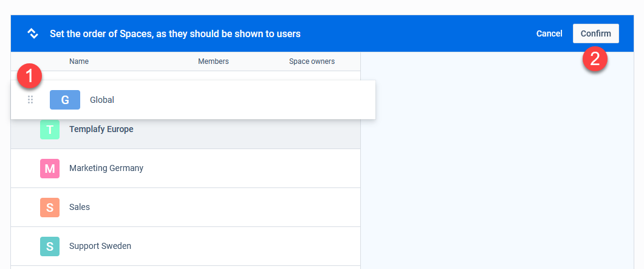Image resolution: width=644 pixels, height=269 pixels.
Task: Select the Global space name
Action: [x=102, y=100]
